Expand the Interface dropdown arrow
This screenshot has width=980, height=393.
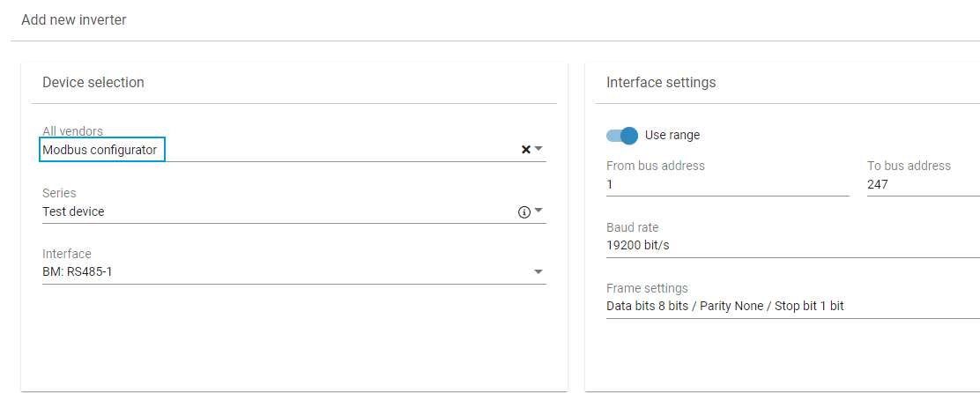click(538, 272)
